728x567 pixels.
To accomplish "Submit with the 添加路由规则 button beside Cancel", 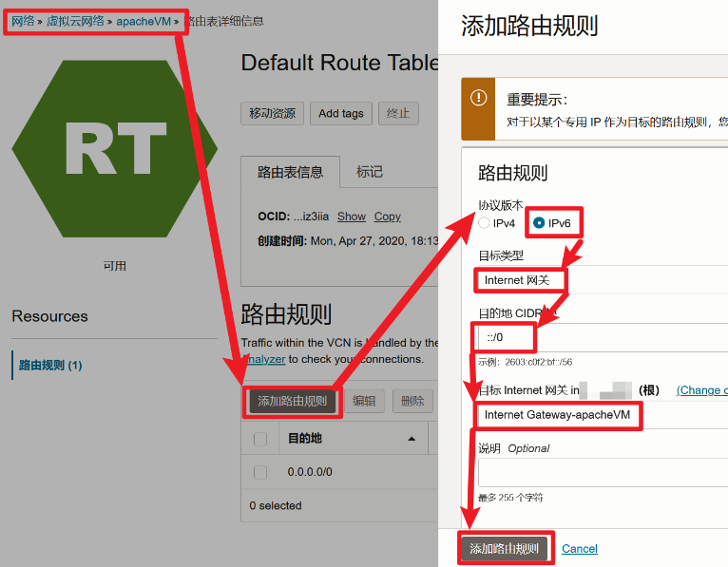I will 504,548.
